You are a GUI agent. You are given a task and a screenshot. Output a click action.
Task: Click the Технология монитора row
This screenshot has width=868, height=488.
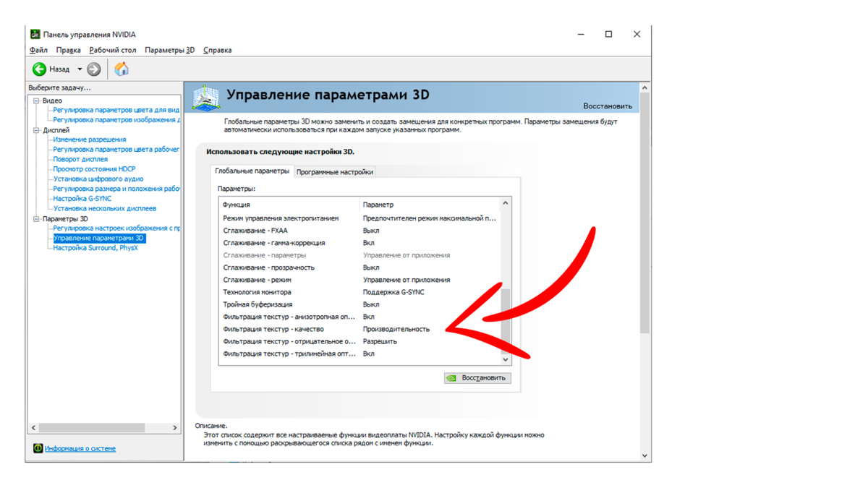point(359,292)
